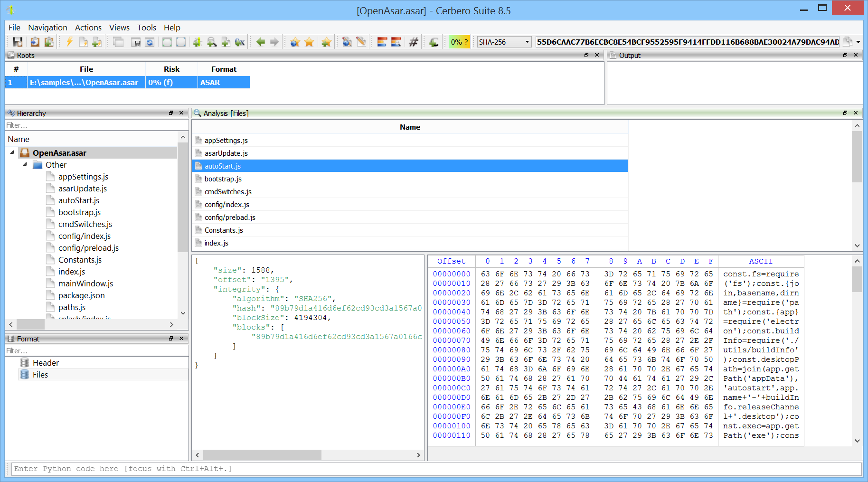Click the layout bars with magnifier icon

pos(396,42)
